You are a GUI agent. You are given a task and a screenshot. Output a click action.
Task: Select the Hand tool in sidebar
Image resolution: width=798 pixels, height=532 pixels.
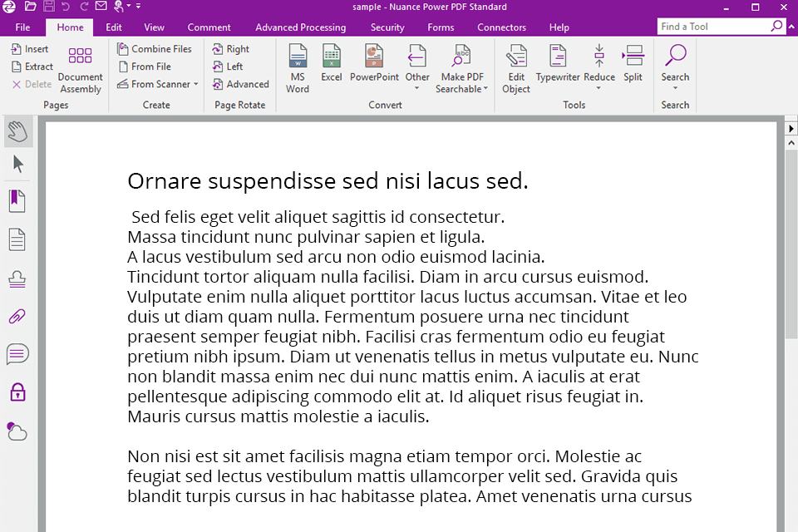point(17,131)
